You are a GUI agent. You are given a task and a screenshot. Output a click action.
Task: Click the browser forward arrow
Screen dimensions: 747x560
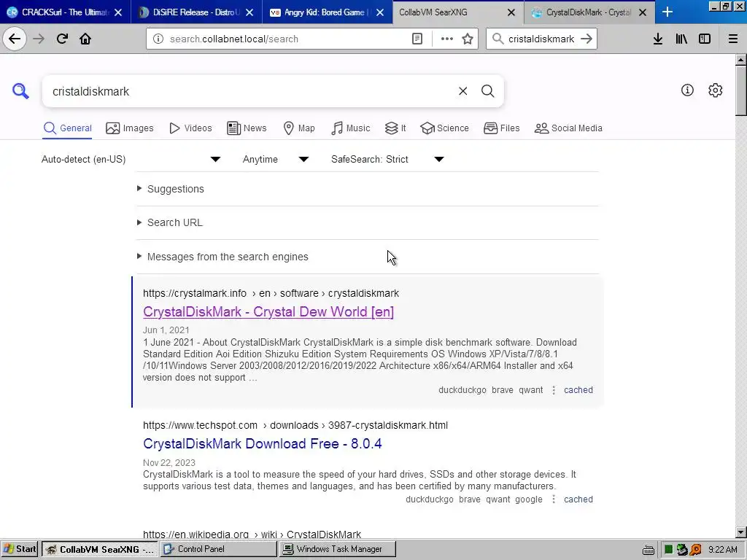click(39, 39)
